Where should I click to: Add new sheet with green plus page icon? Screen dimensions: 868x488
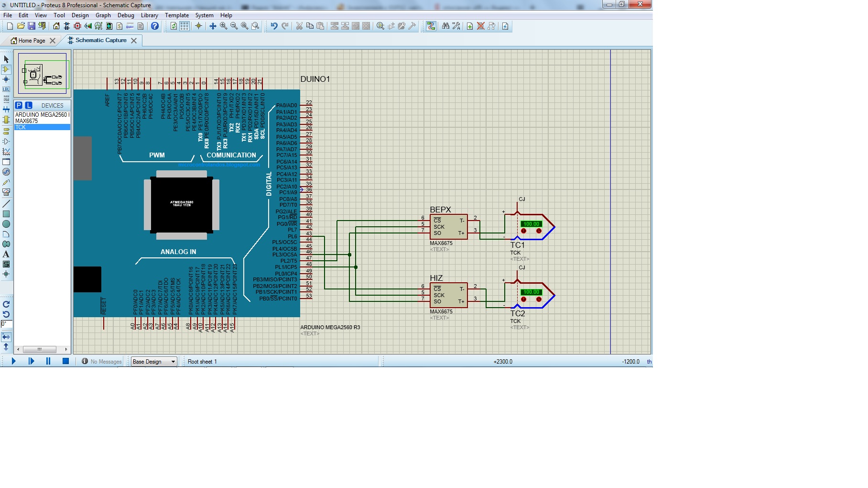click(x=470, y=26)
